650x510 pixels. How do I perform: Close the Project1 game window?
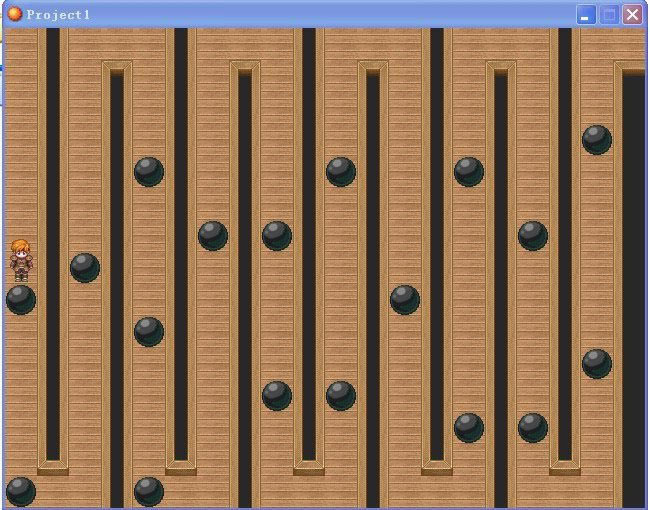(632, 14)
